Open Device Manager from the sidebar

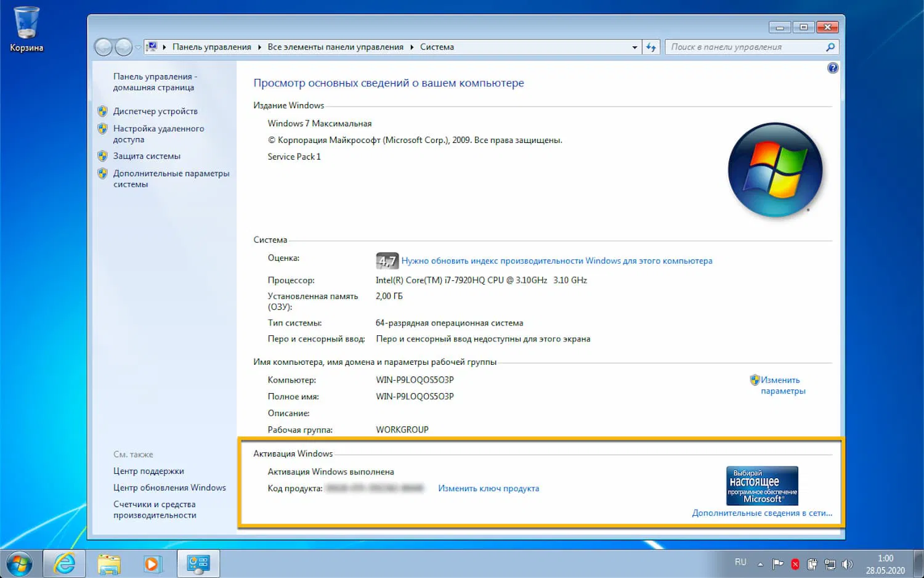point(156,111)
